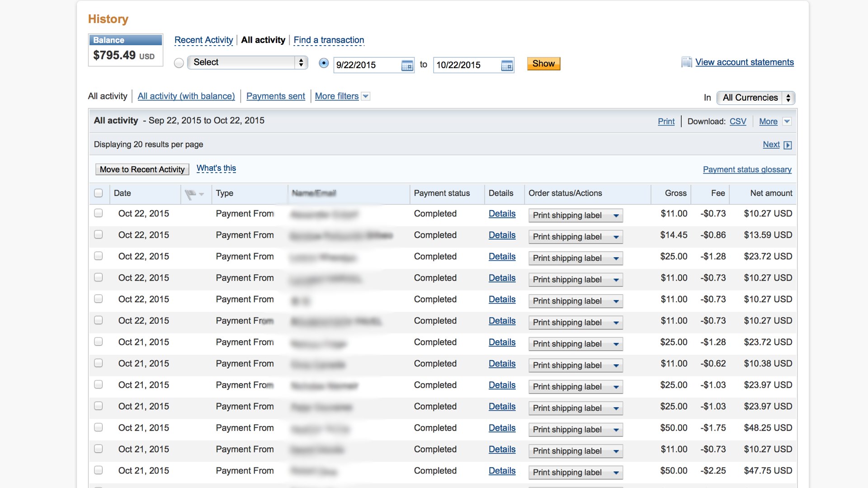Click the More filters arrow icon
The width and height of the screenshot is (868, 488).
click(x=366, y=96)
